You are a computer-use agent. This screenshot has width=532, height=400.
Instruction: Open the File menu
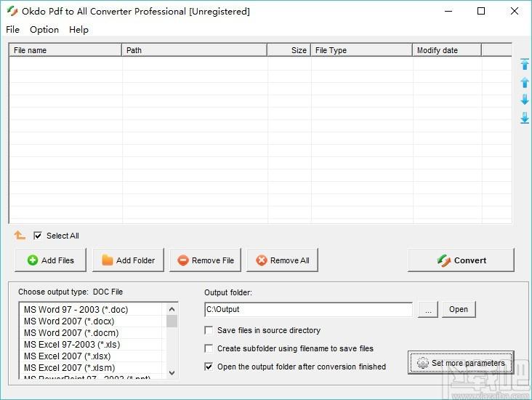(12, 30)
